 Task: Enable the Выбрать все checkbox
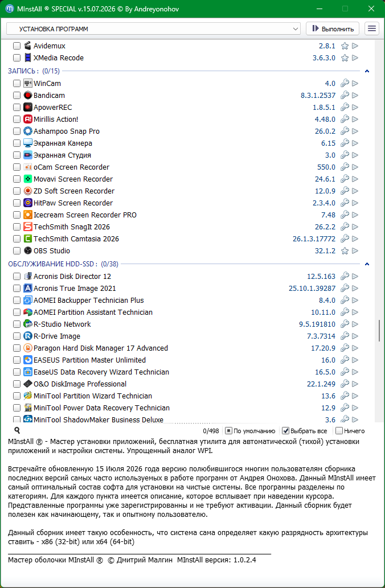[x=285, y=431]
